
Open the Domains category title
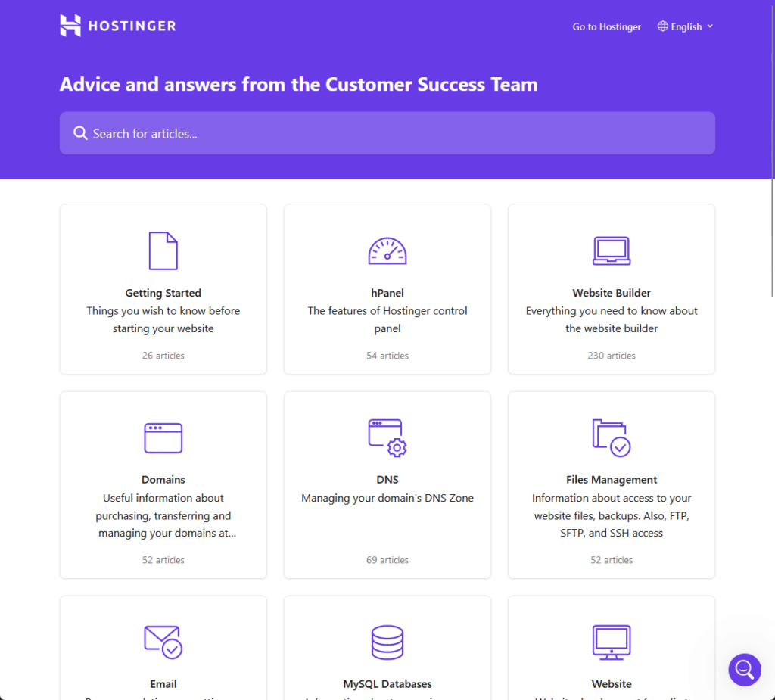click(x=163, y=480)
